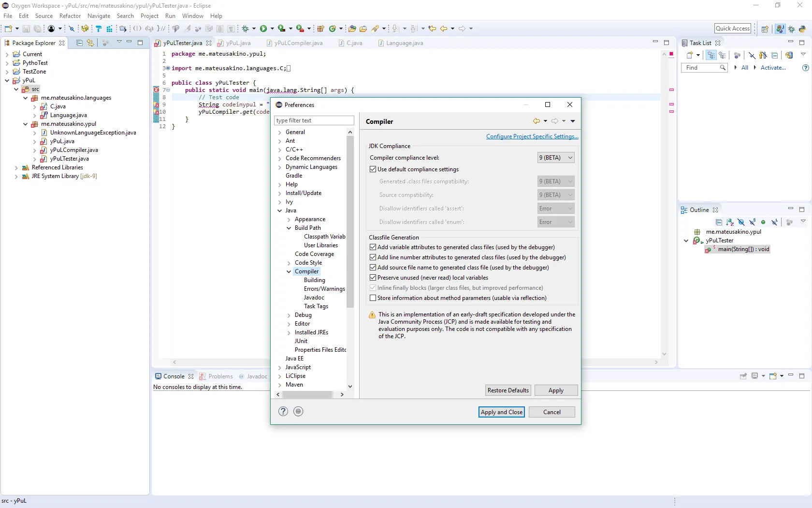The width and height of the screenshot is (812, 508).
Task: Expand JRE System Library node
Action: (16, 176)
